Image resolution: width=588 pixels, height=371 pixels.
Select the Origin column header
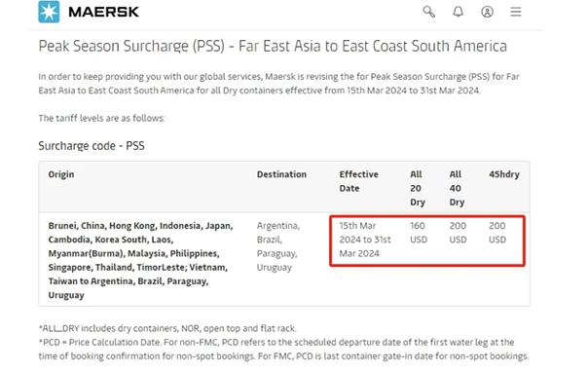point(61,174)
